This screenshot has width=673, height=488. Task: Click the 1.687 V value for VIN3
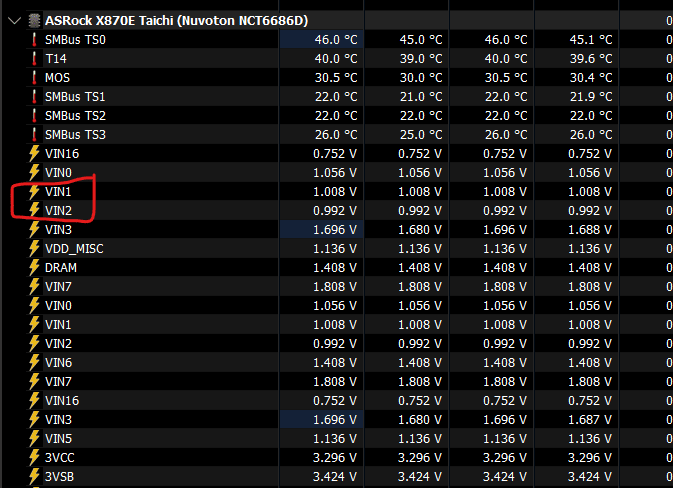tap(590, 420)
